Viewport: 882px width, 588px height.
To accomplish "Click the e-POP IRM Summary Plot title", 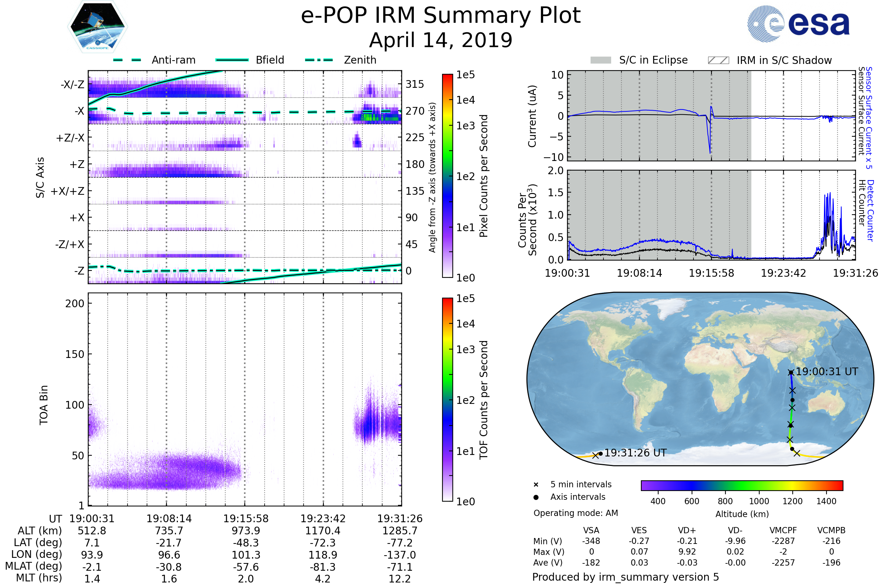I will coord(441,16).
